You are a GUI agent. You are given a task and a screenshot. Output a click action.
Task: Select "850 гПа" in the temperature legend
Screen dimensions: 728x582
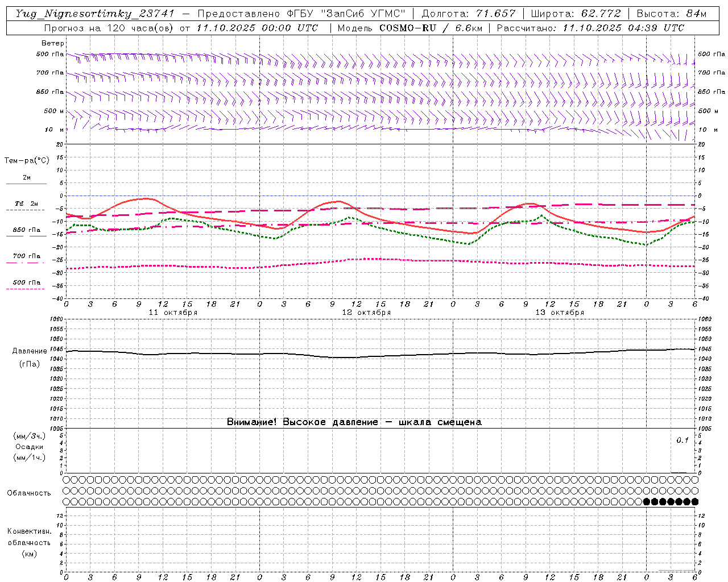pos(26,230)
